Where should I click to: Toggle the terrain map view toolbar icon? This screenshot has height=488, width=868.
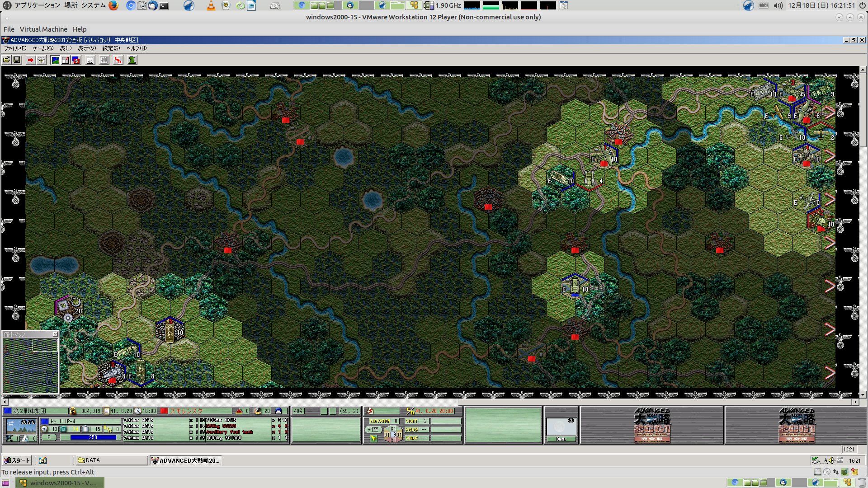(55, 60)
